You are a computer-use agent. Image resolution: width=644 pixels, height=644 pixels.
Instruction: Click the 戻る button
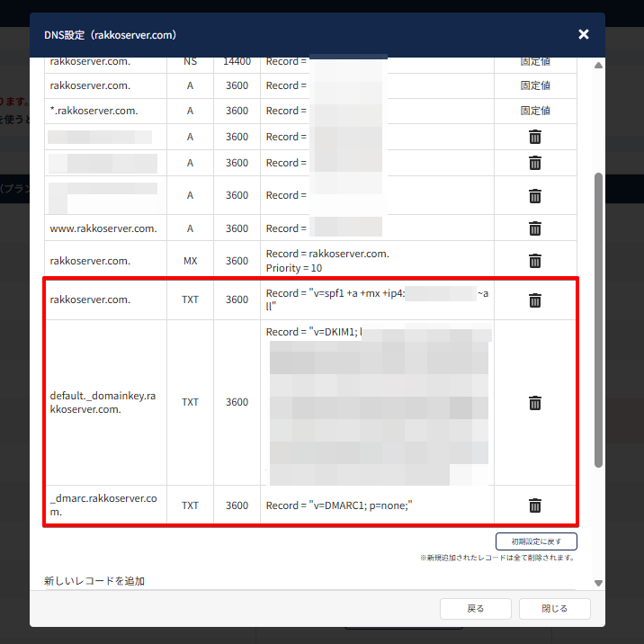pyautogui.click(x=475, y=609)
